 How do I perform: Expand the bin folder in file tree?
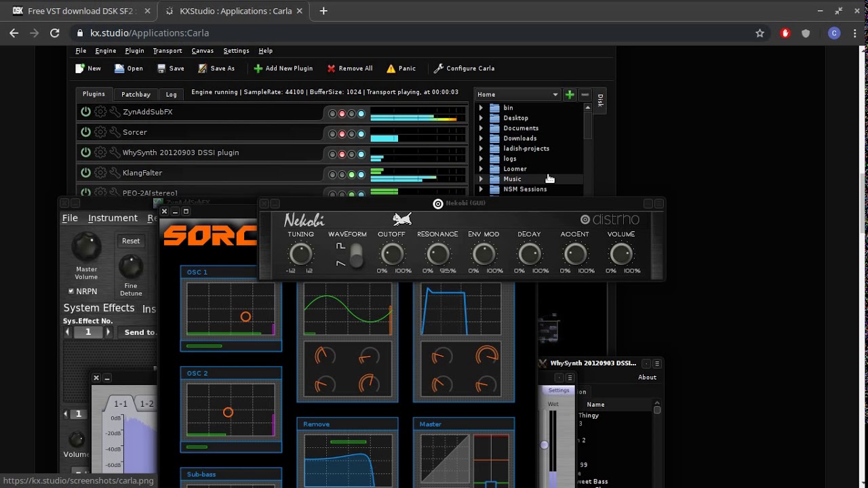(x=481, y=108)
